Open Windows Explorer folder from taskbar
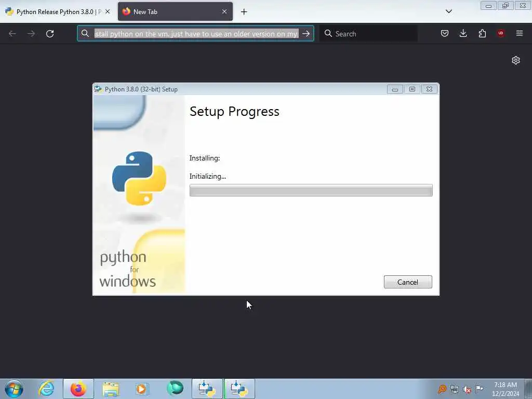The width and height of the screenshot is (532, 399). click(x=111, y=389)
